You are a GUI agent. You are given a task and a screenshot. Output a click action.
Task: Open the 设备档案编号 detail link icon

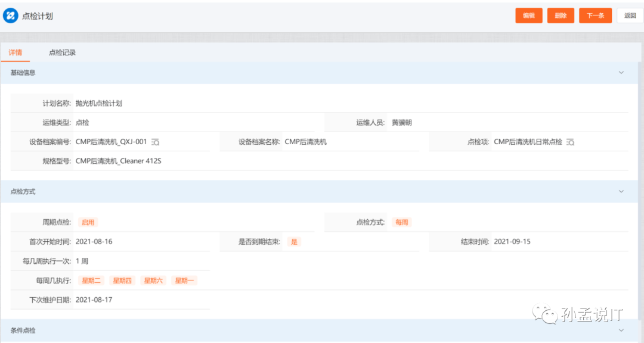click(155, 142)
